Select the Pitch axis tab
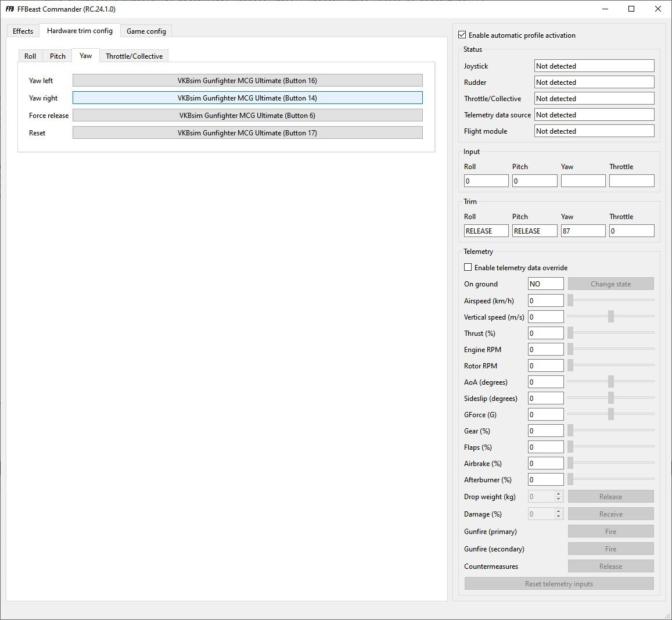 pos(58,56)
